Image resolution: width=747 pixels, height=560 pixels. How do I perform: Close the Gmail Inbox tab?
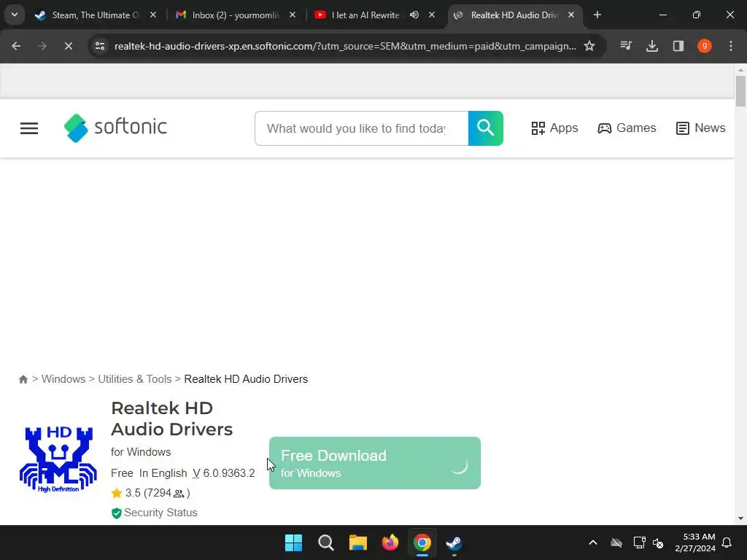(x=293, y=15)
